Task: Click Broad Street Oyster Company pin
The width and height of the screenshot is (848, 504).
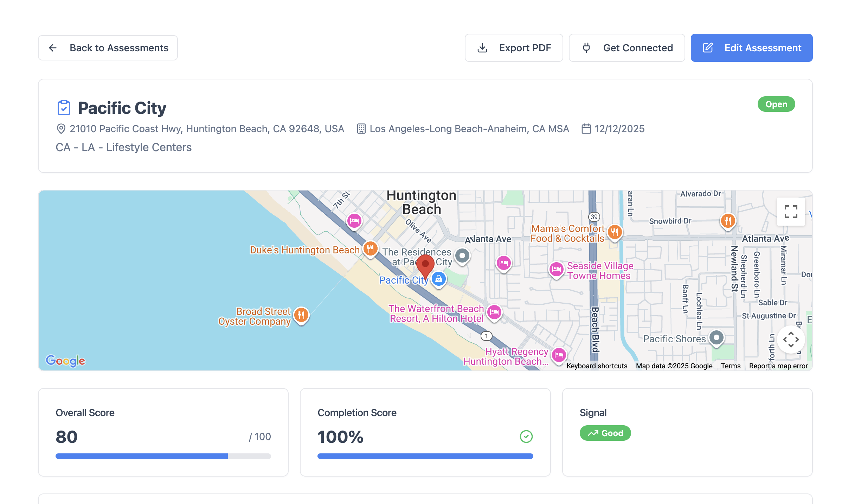Action: click(301, 315)
